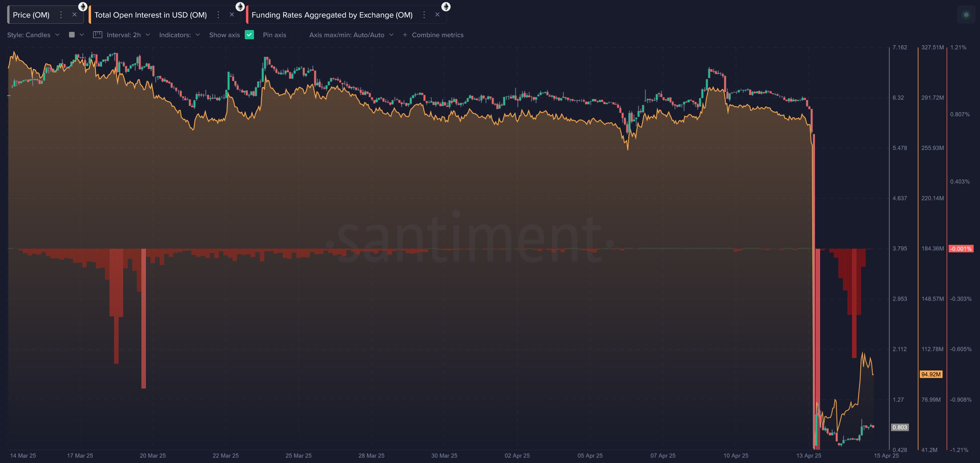
Task: Open three-dot menu for Total Open Interest metric
Action: click(x=218, y=15)
